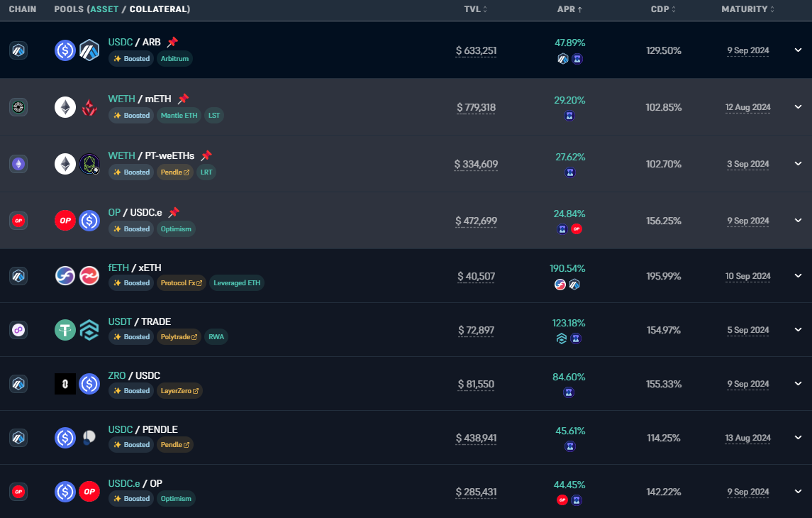Click Mantle chain icon in WETH / mETH row
This screenshot has height=518, width=812.
18,107
